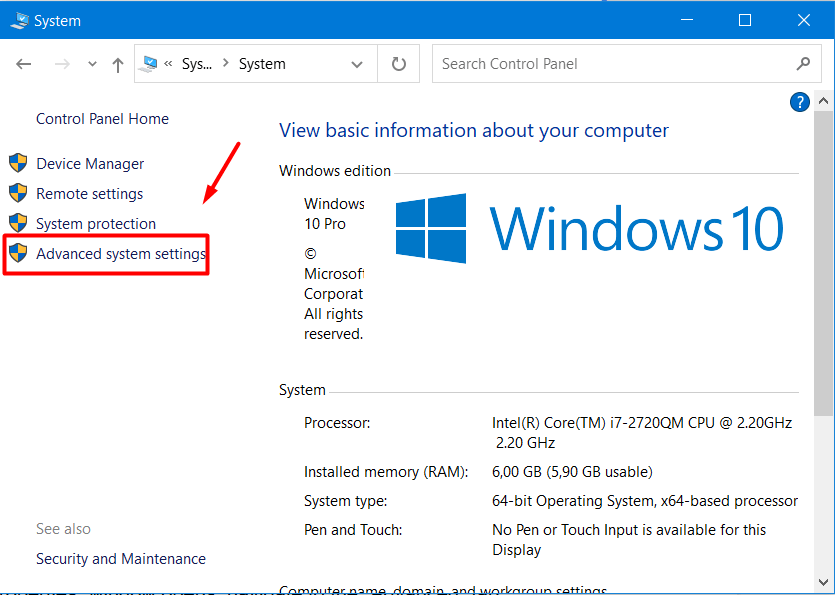The height and width of the screenshot is (595, 835).
Task: Open Control Panel Home
Action: coord(102,119)
